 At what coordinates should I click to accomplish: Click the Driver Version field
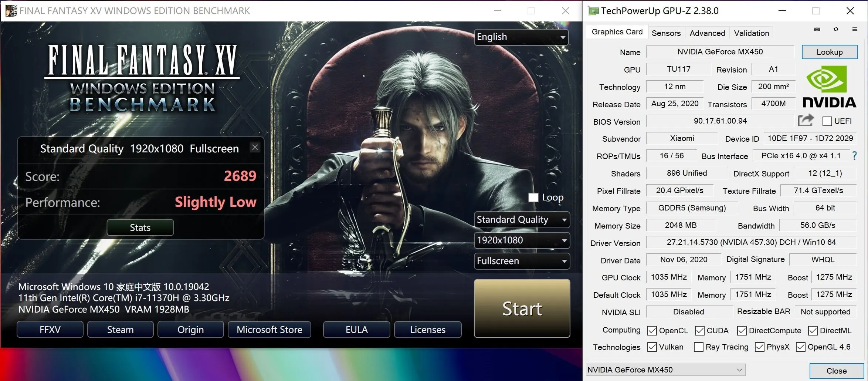point(751,242)
